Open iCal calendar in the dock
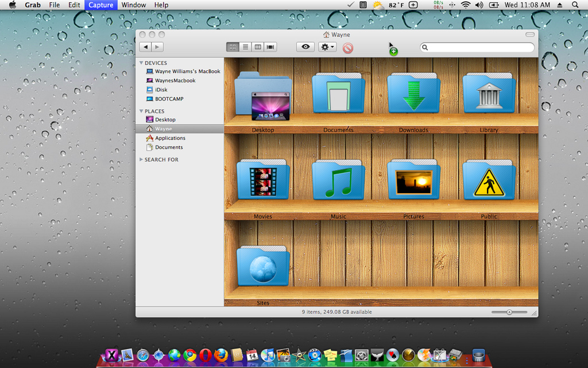Viewport: 588px width, 368px height. click(x=252, y=355)
